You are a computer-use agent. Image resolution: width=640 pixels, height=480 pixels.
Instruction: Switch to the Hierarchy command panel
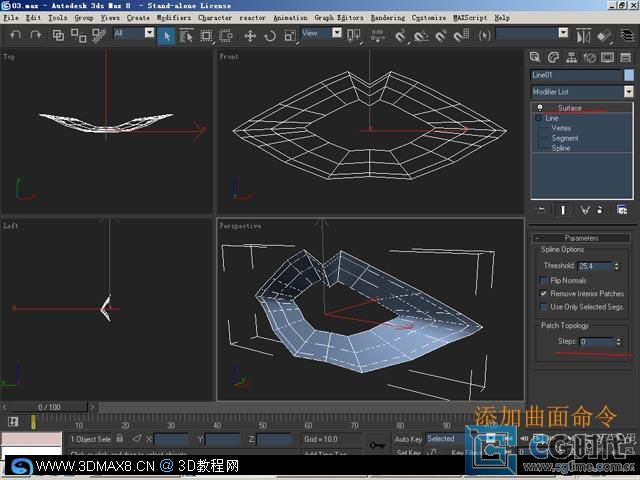coord(571,57)
